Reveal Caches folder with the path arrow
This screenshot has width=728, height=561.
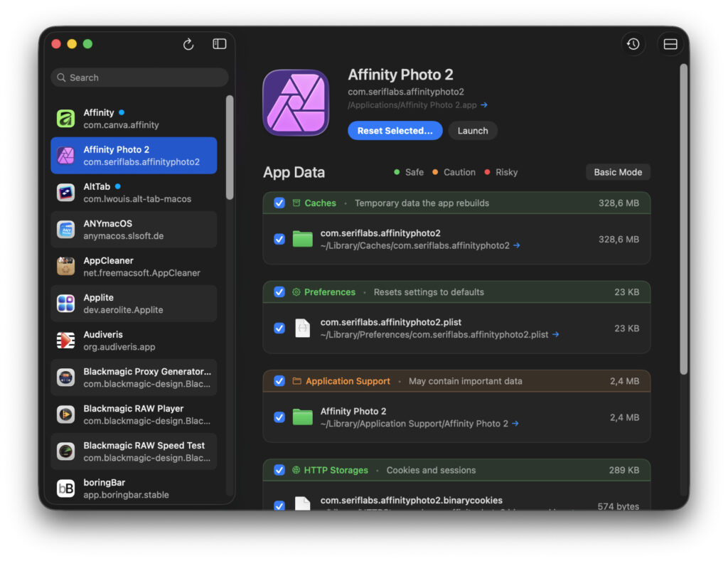[x=517, y=246]
